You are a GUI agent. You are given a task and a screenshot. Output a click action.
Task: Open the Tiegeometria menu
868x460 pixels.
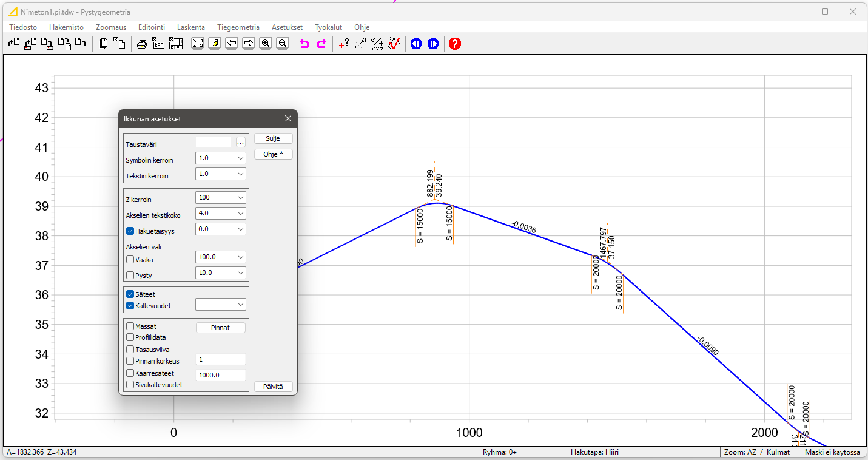click(x=238, y=27)
